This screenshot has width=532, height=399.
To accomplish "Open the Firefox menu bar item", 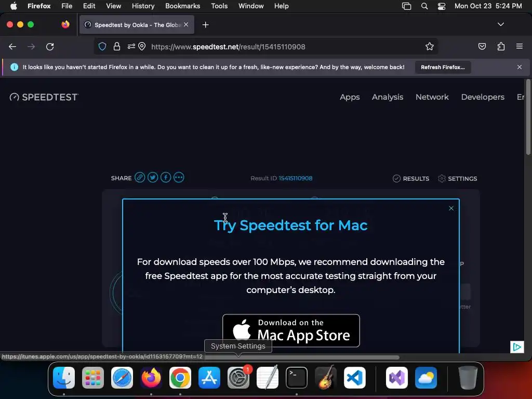I will click(39, 6).
